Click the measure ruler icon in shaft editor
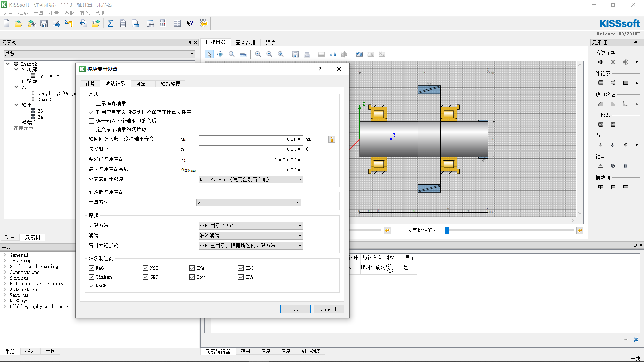 tap(243, 54)
